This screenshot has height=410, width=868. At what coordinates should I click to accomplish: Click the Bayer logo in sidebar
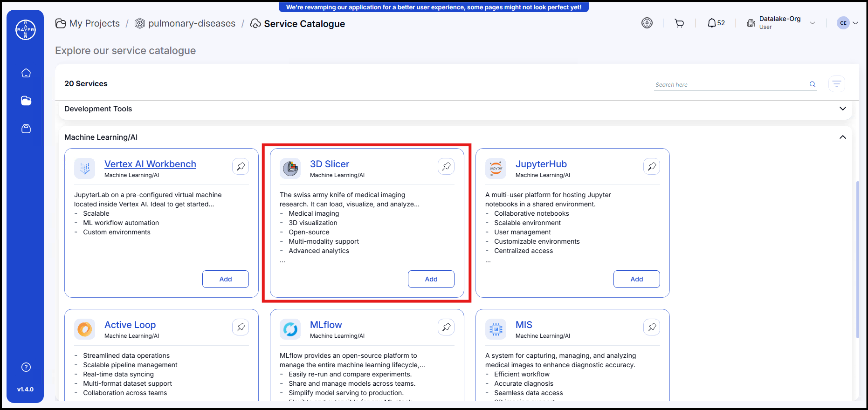(x=26, y=30)
